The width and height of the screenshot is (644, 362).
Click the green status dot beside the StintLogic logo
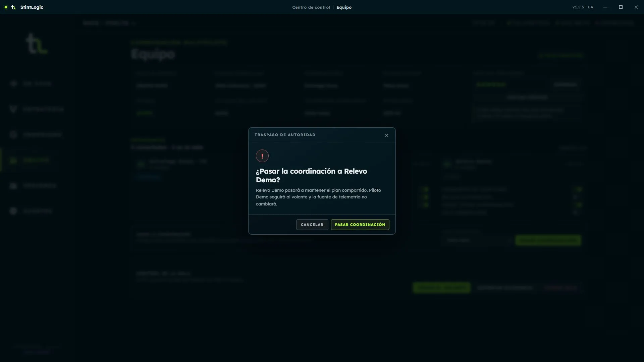point(6,7)
